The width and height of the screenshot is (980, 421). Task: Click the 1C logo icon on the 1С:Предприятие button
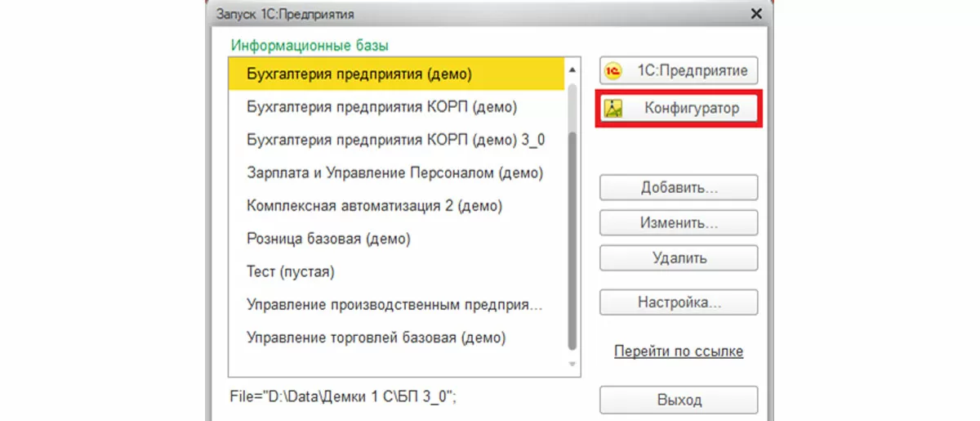point(613,70)
